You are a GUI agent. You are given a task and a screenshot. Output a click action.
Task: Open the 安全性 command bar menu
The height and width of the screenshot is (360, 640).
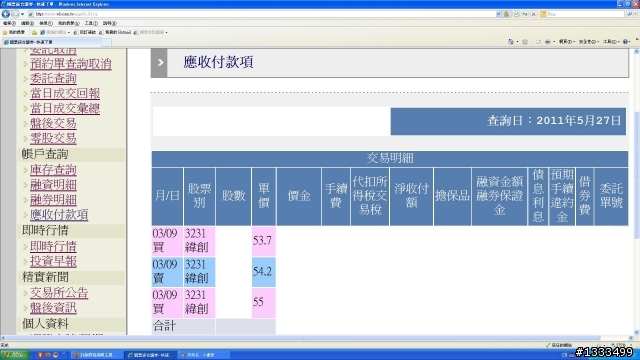click(589, 42)
